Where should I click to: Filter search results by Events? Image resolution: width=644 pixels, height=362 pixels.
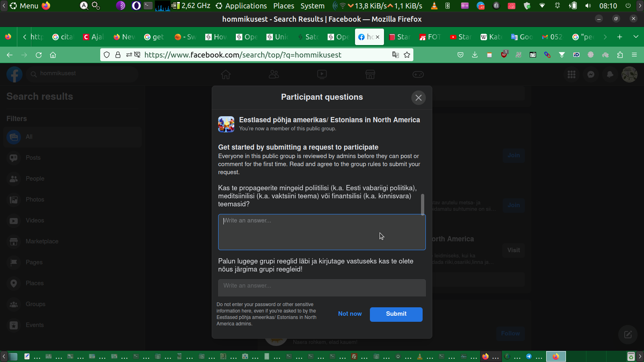72,325
